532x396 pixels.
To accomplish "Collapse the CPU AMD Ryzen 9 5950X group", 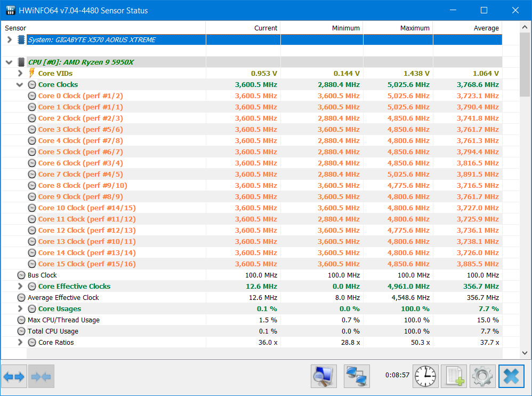I will (9, 62).
